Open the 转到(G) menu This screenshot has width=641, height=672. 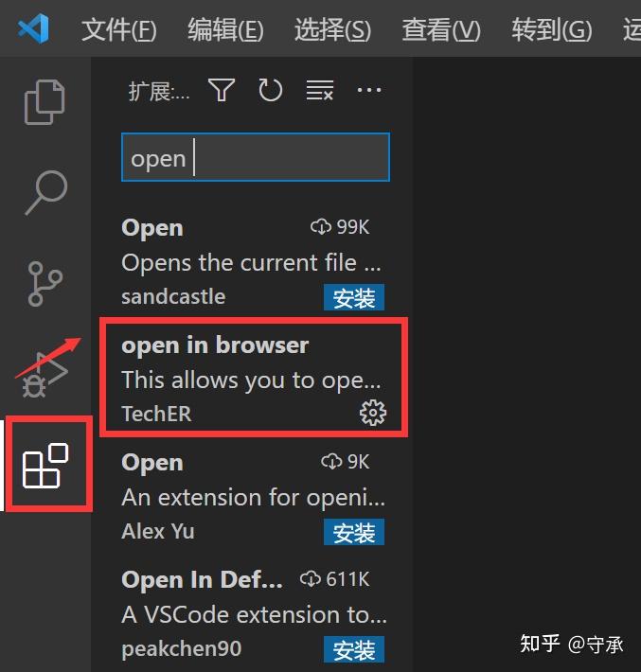(551, 30)
